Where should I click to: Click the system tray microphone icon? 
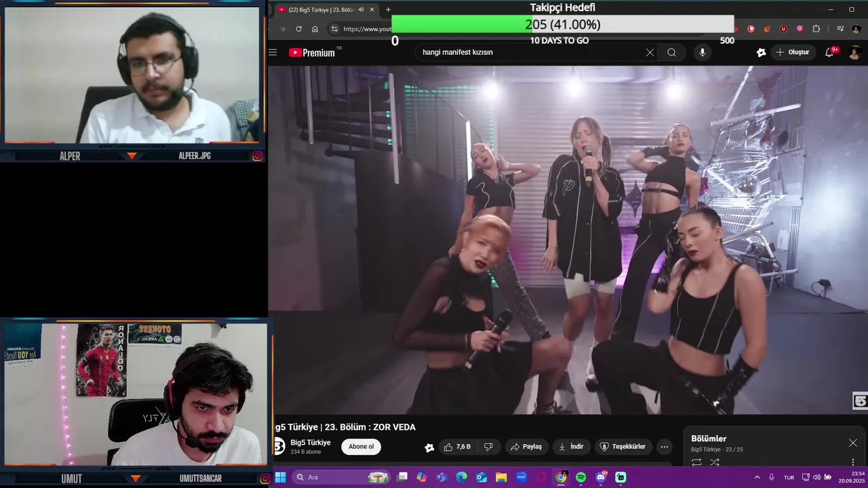pyautogui.click(x=772, y=477)
